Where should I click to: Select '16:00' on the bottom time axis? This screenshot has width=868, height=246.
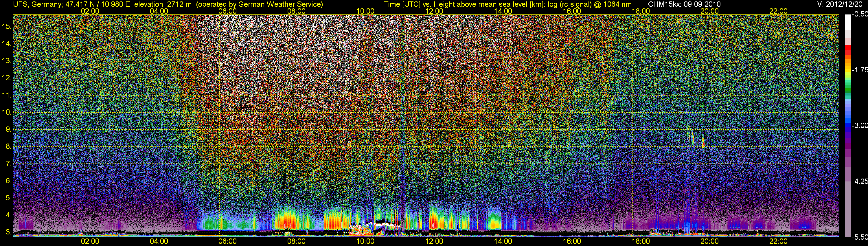(572, 241)
